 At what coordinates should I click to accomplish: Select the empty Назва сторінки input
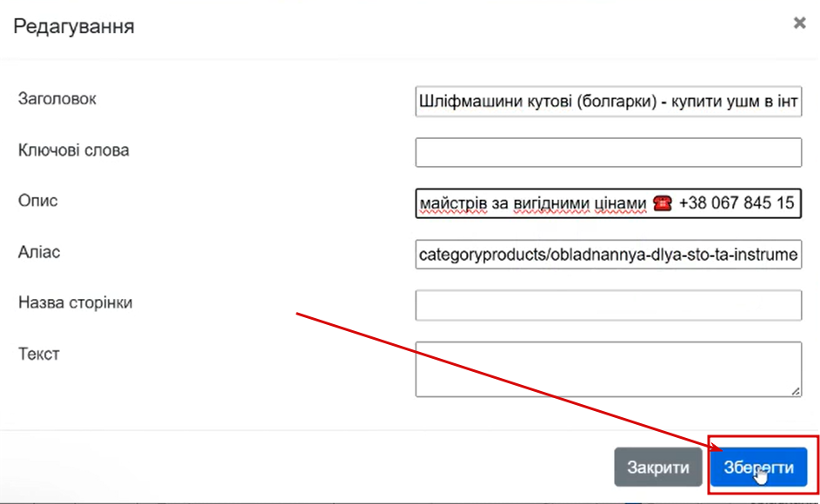pos(608,305)
